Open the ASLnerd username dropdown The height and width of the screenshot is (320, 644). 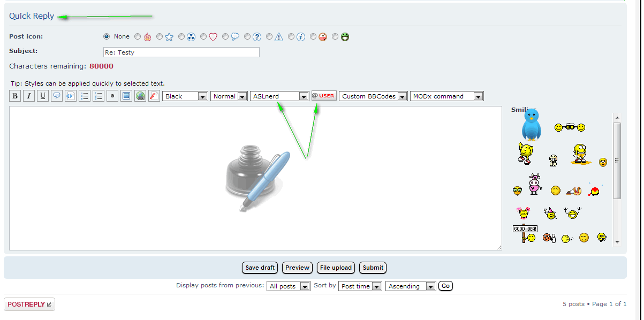(x=279, y=96)
